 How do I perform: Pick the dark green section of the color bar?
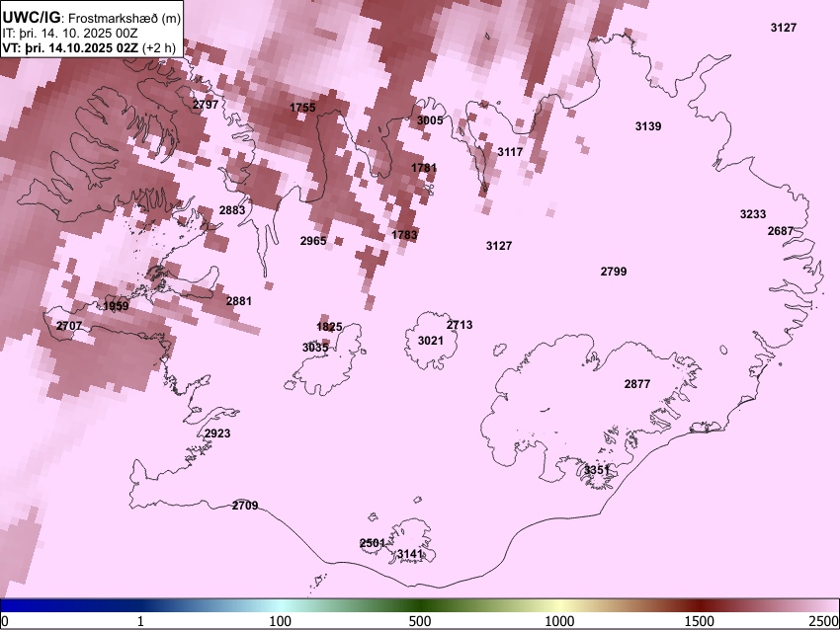pyautogui.click(x=420, y=605)
